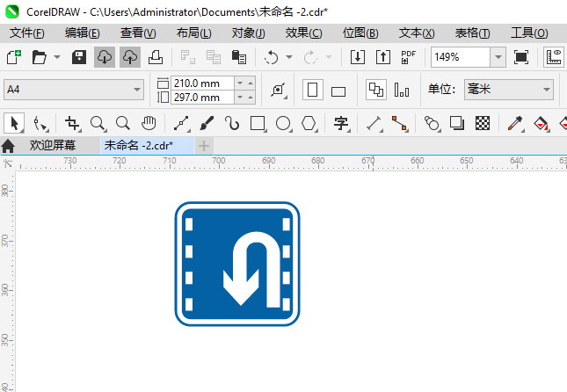Click the page auto-fit icon in the property bar
Screen dimensions: 567x392
coord(279,90)
